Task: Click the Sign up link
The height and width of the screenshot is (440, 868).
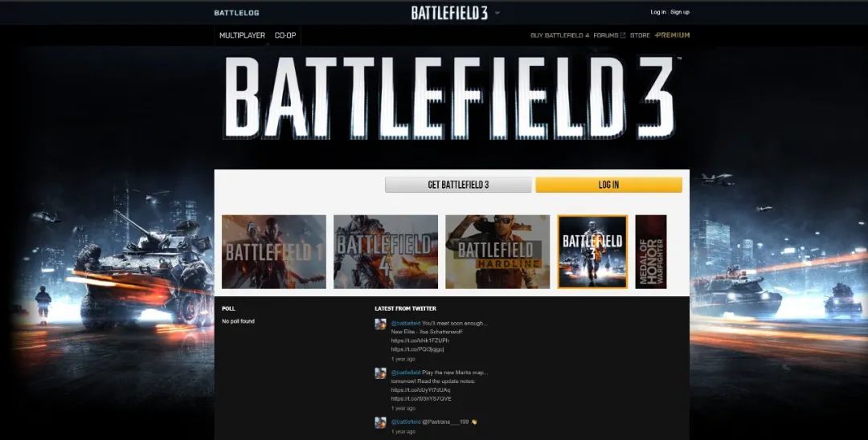Action: point(680,12)
